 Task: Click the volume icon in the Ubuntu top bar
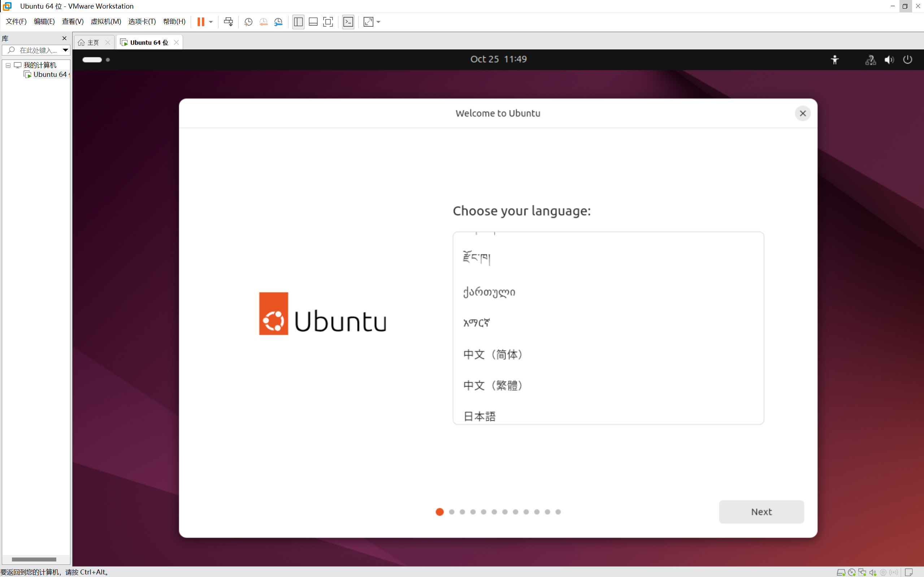[889, 60]
